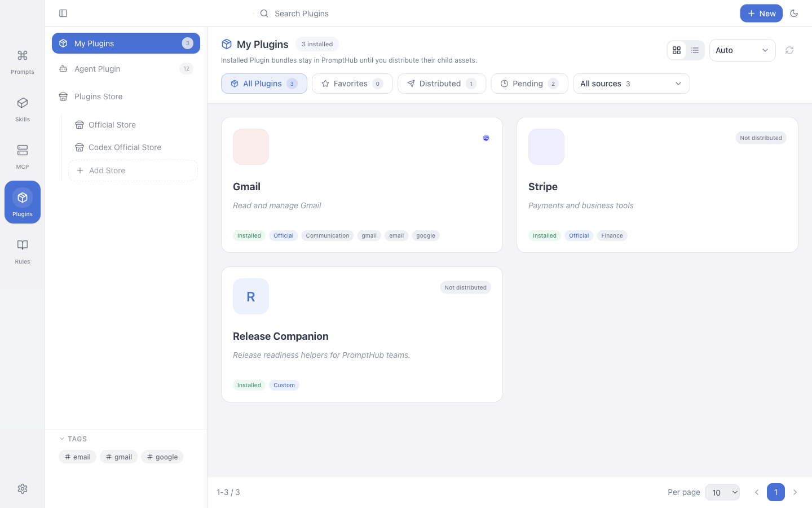Select the Favorites tab
812x508 pixels.
(352, 84)
